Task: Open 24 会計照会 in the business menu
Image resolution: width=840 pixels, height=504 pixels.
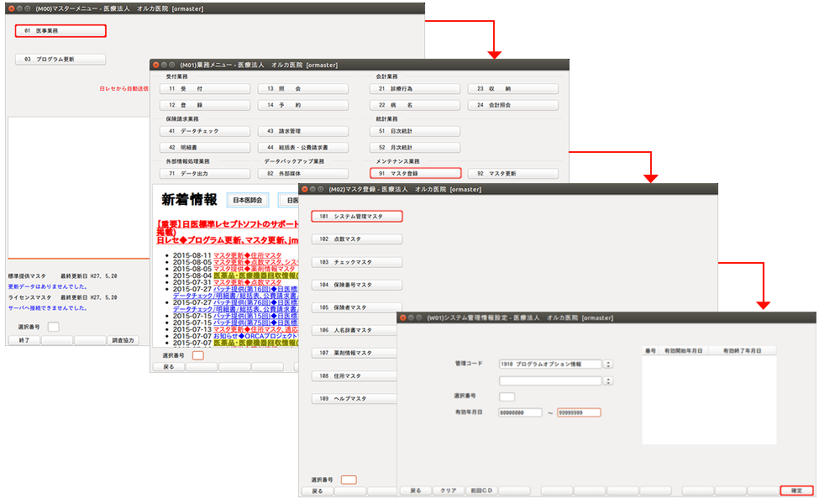Action: coord(513,105)
